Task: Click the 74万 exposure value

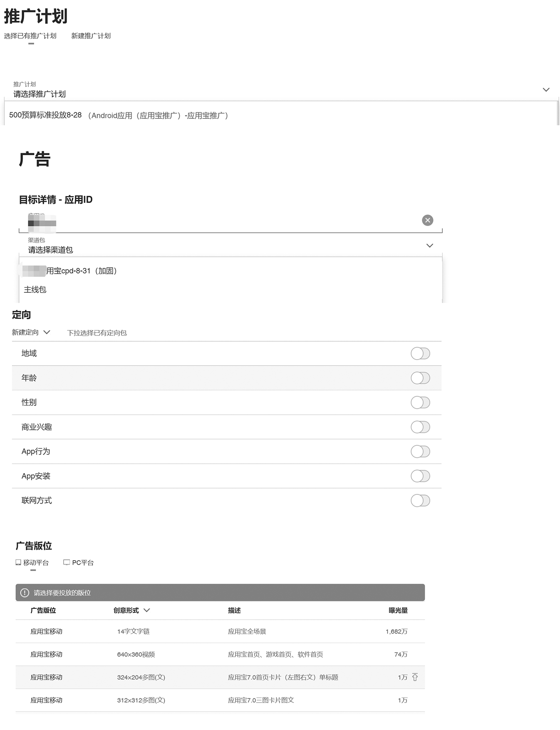Action: tap(401, 654)
